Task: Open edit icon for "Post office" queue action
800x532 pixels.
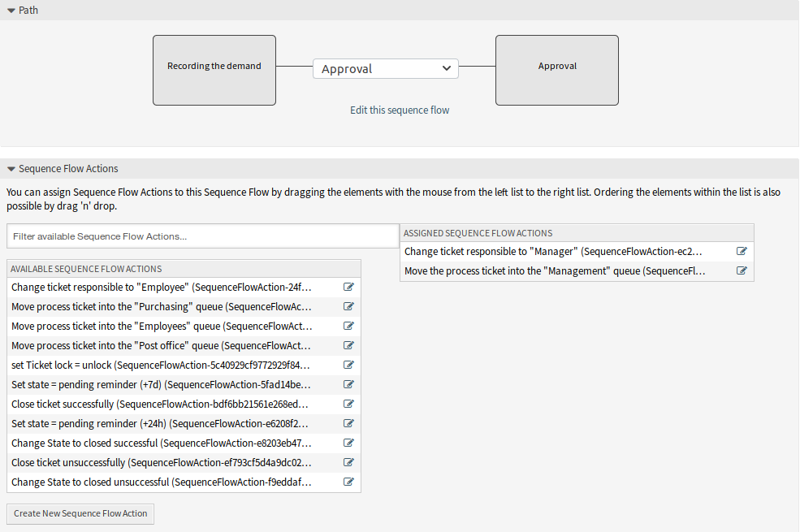Action: click(x=348, y=345)
